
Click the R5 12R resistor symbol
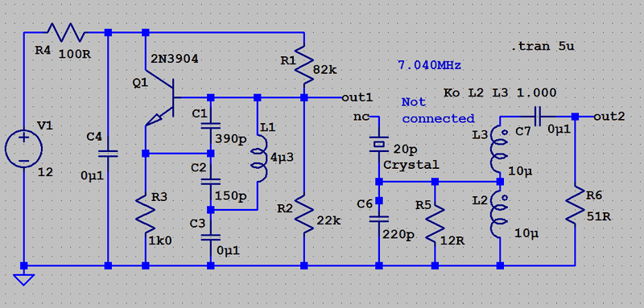(x=435, y=224)
